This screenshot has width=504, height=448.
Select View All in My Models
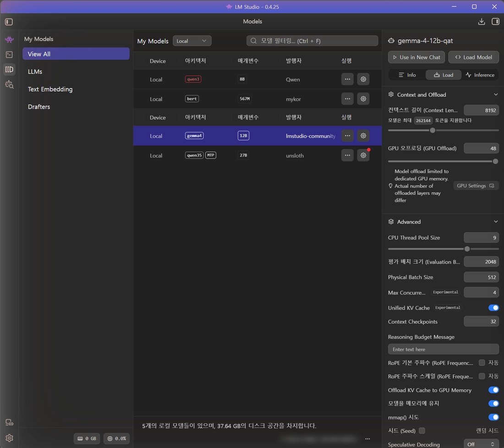(x=76, y=54)
